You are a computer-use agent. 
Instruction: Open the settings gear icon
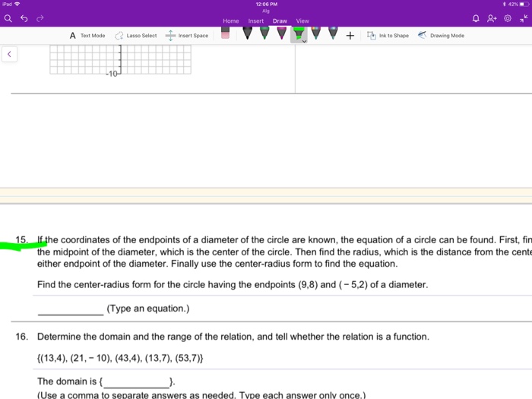tap(508, 18)
